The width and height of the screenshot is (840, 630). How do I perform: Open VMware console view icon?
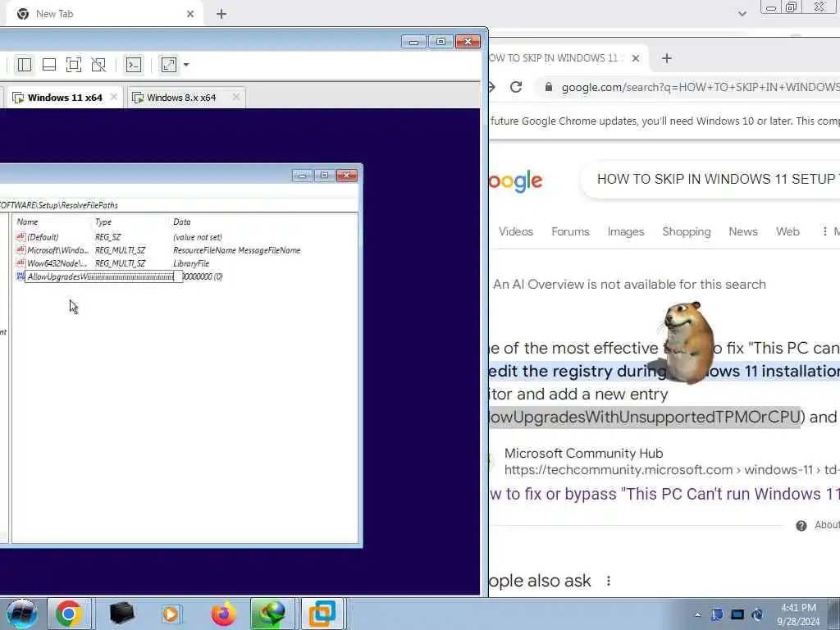[134, 65]
